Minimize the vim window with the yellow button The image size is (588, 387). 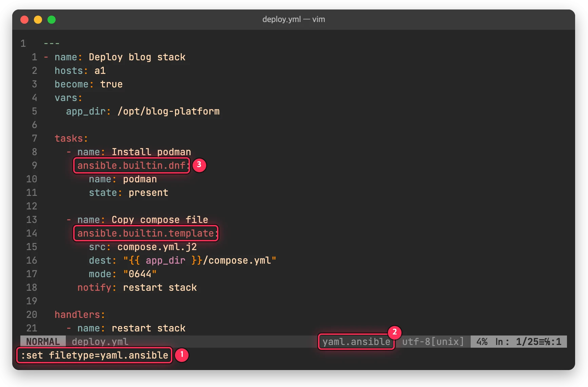point(38,20)
